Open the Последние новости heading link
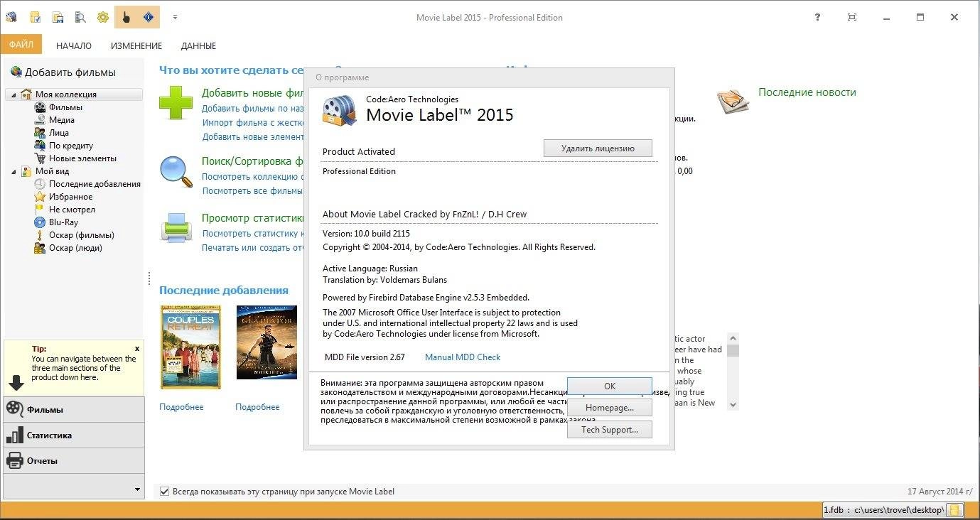 807,92
